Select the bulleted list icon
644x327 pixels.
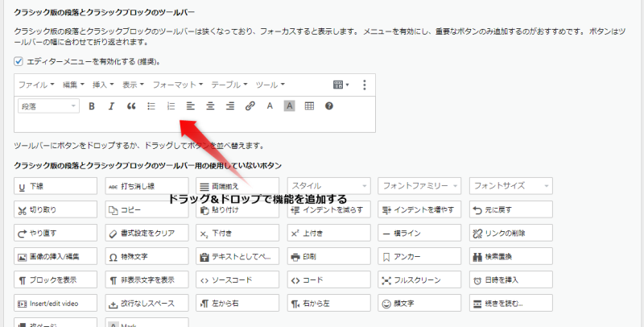coord(151,106)
